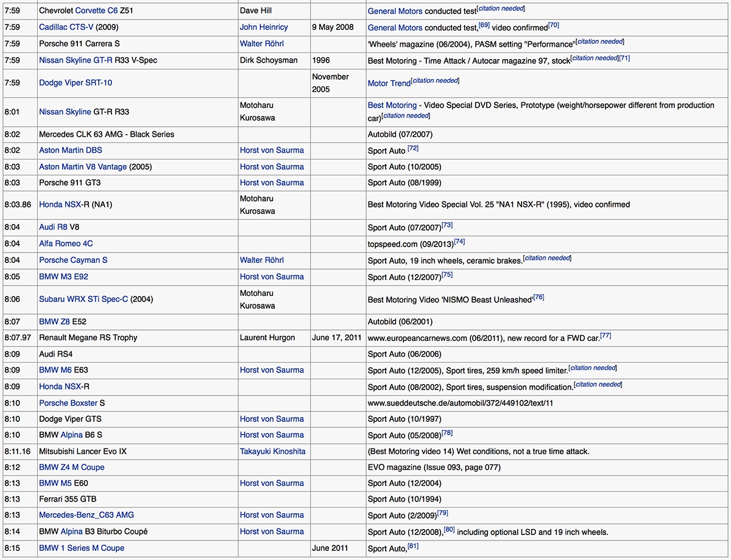Open citation reference 80
Screen dimensions: 731x560
click(449, 530)
